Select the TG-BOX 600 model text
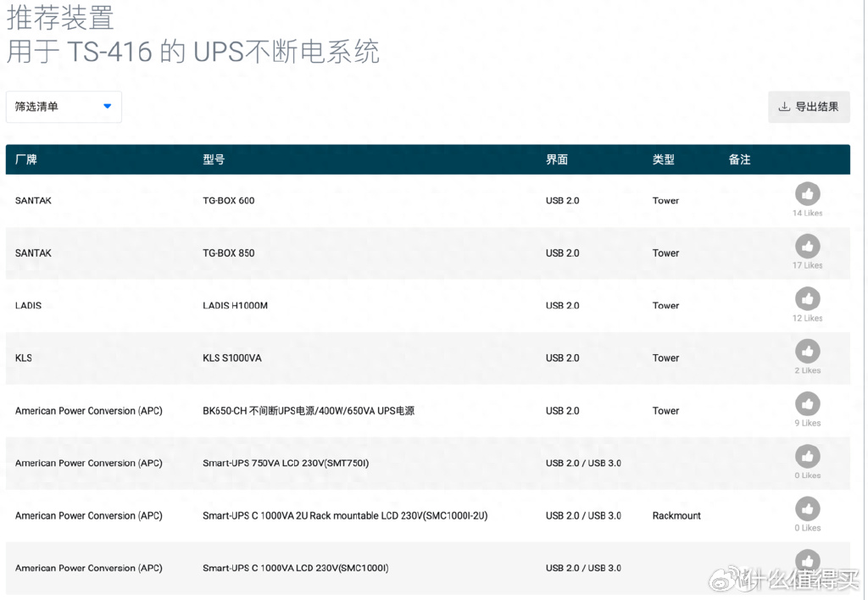This screenshot has width=868, height=600. [x=229, y=200]
